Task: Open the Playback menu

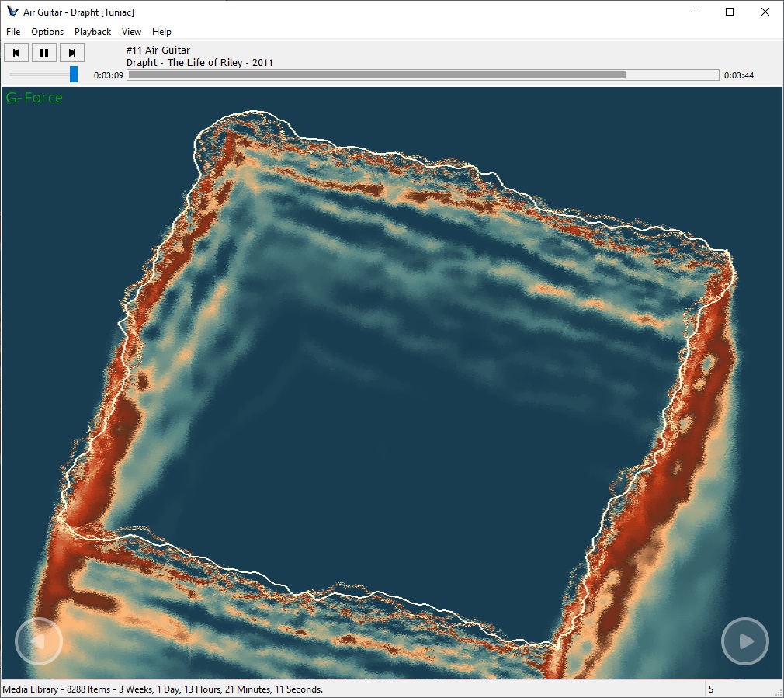Action: click(92, 32)
